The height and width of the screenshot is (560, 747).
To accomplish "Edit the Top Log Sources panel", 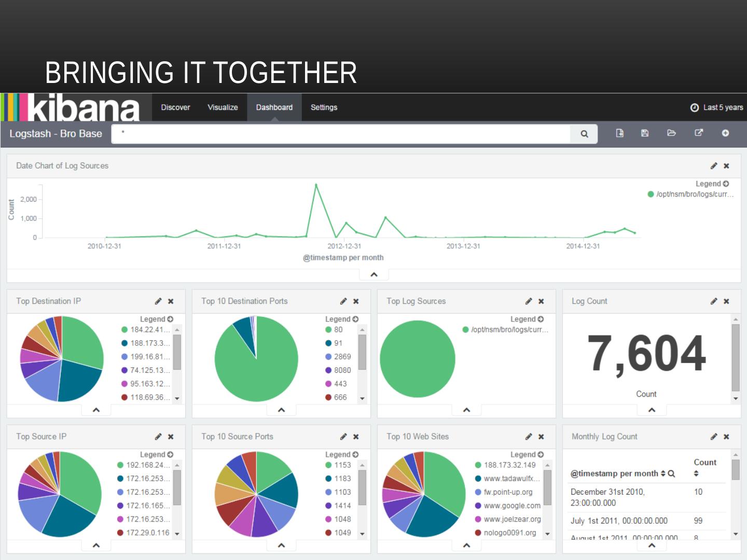I will pos(529,301).
